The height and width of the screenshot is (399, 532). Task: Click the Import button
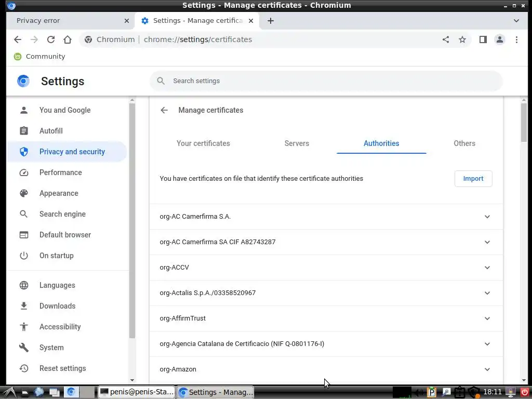tap(473, 179)
